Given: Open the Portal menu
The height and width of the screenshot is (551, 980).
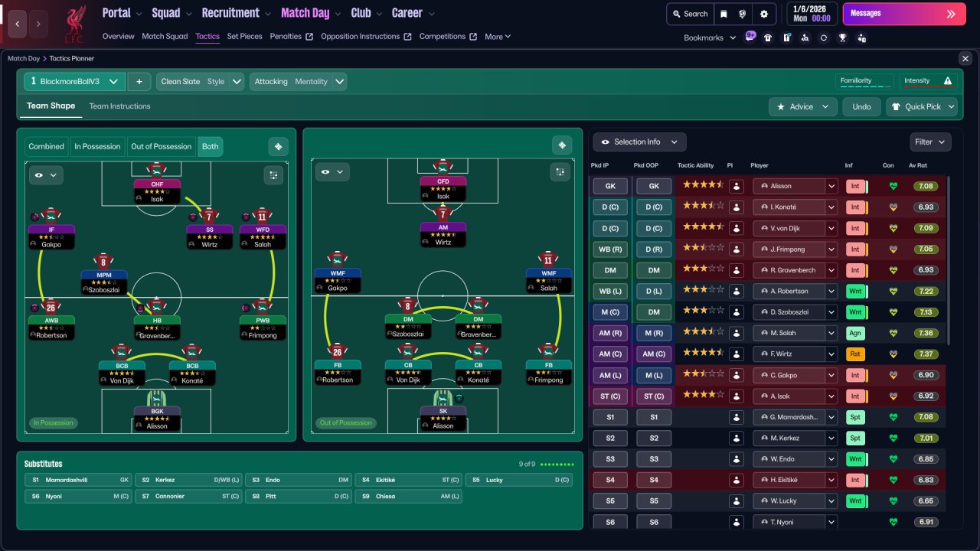Looking at the screenshot, I should pyautogui.click(x=122, y=13).
